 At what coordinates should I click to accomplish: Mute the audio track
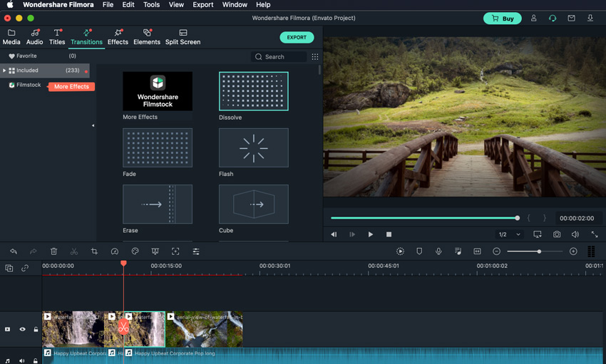tap(21, 361)
